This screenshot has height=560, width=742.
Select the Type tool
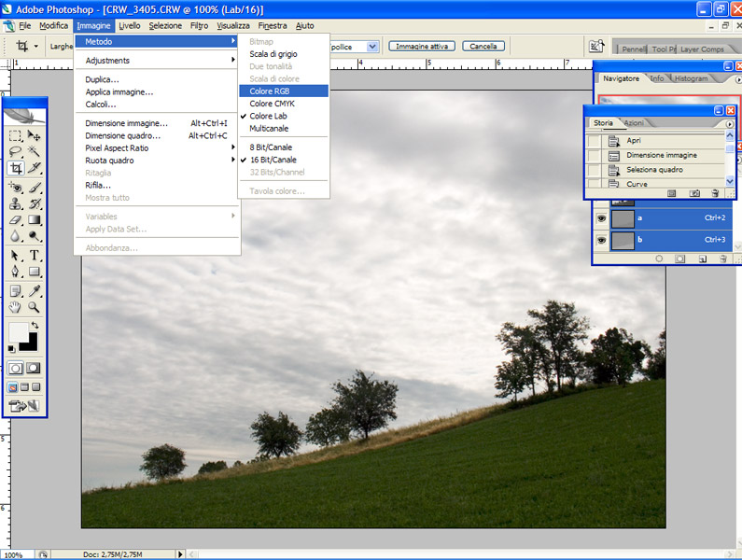pyautogui.click(x=35, y=255)
